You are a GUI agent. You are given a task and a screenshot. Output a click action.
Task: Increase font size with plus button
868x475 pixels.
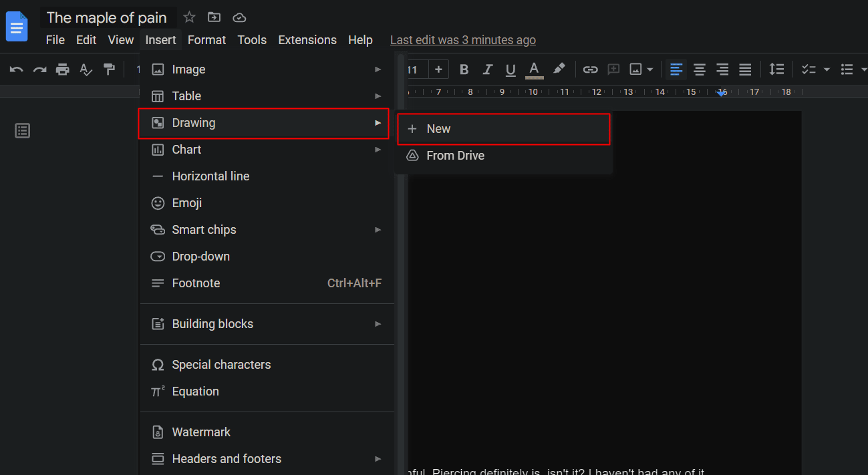click(438, 69)
